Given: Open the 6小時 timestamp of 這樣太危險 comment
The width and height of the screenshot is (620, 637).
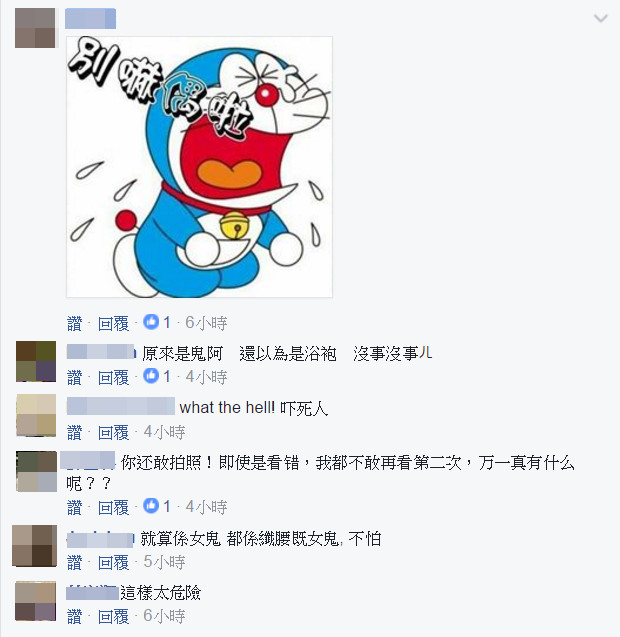Looking at the screenshot, I should pos(164,616).
